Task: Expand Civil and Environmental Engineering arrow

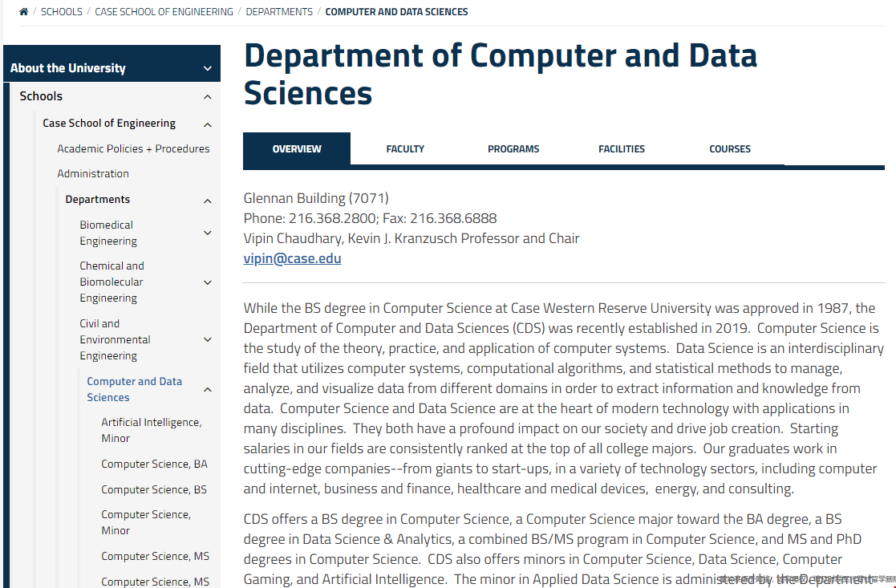Action: click(x=208, y=340)
